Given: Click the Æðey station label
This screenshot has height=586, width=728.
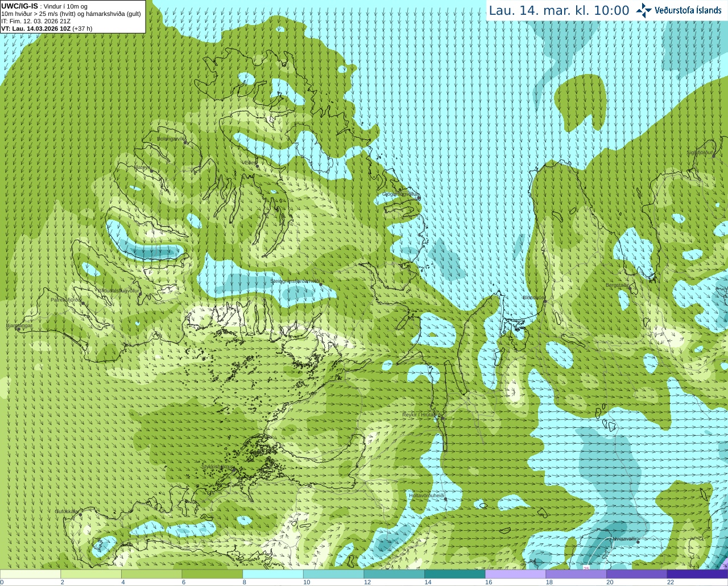Looking at the screenshot, I should (249, 163).
